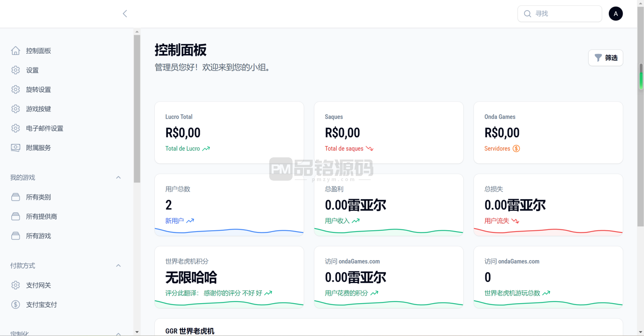Open 电子邮件设置 from the sidebar
This screenshot has height=336, width=644.
point(44,128)
